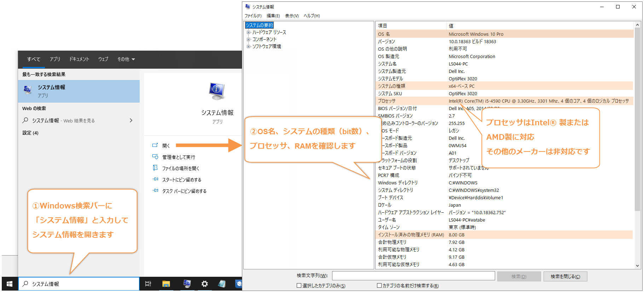The image size is (644, 292).
Task: Select システムの要約 in the tree
Action: (x=260, y=25)
